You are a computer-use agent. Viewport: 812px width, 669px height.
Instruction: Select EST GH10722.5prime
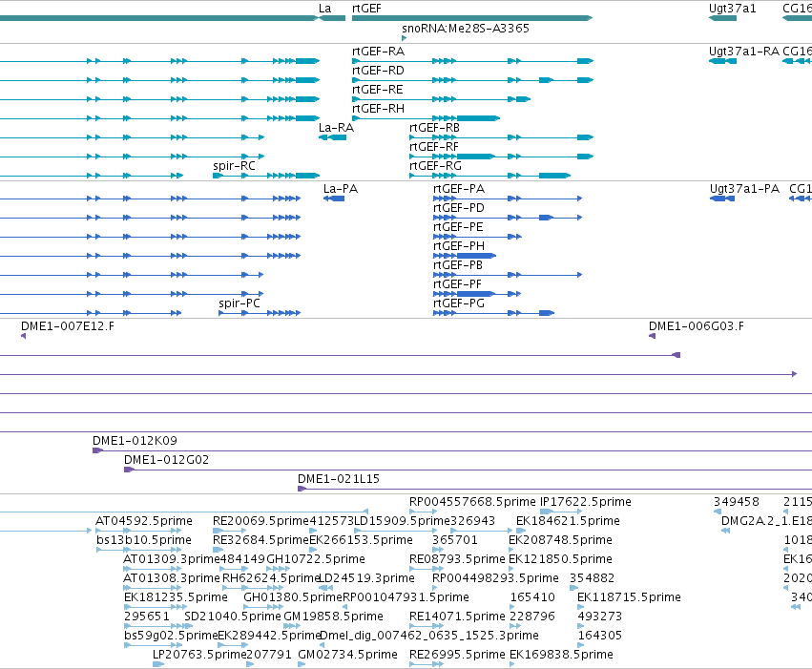pos(316,559)
